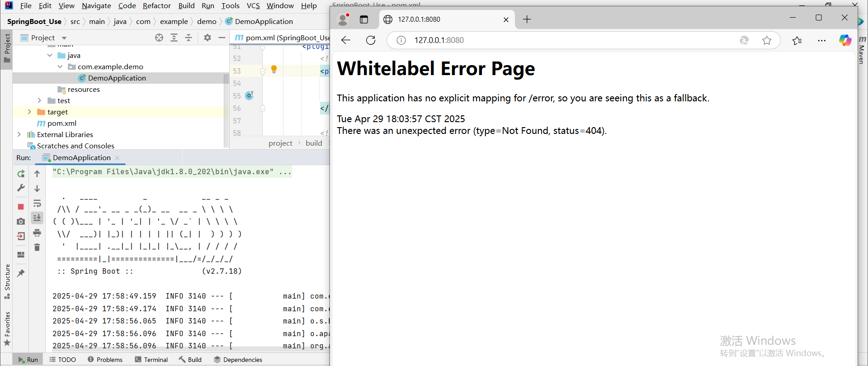
Task: Open a new browser tab
Action: pos(527,19)
